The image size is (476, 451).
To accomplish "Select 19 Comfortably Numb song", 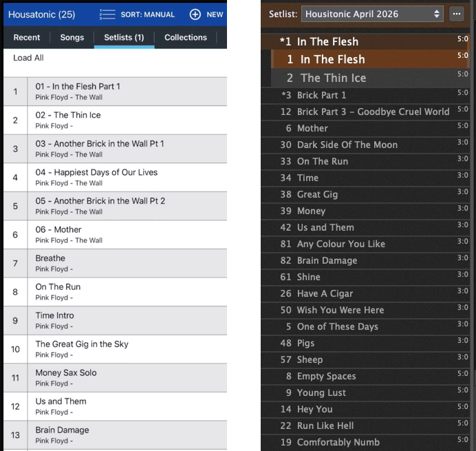I will (365, 442).
